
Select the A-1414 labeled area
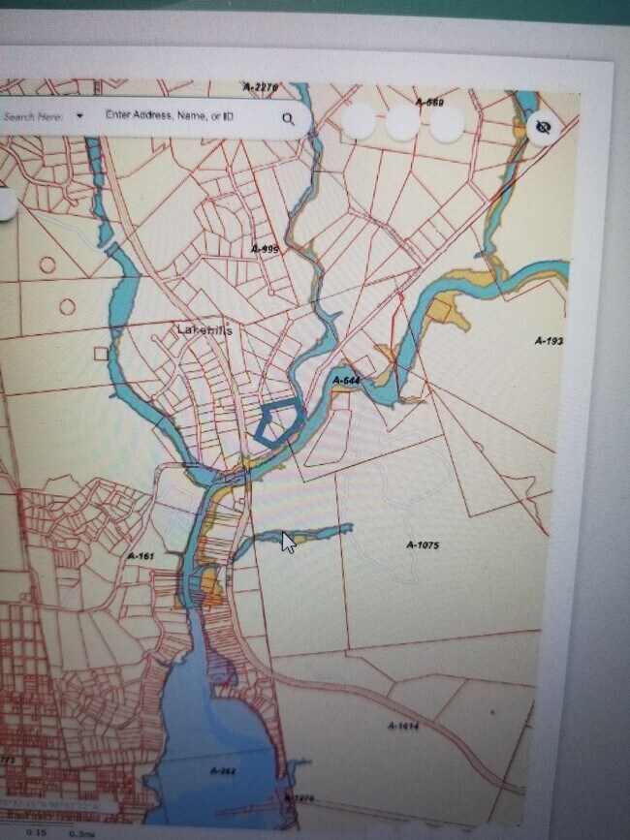(403, 726)
